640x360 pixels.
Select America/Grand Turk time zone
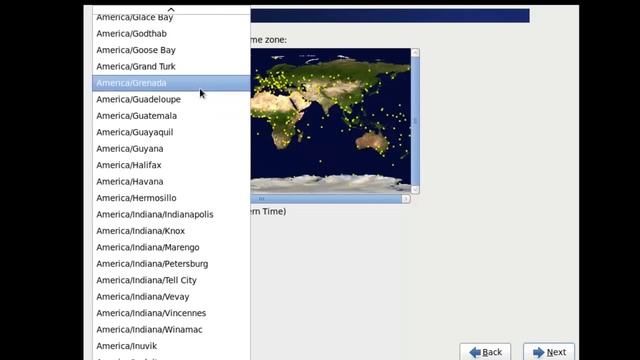pos(171,66)
